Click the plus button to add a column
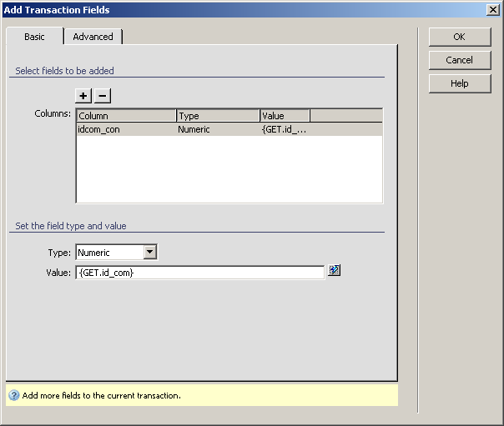 tap(83, 96)
